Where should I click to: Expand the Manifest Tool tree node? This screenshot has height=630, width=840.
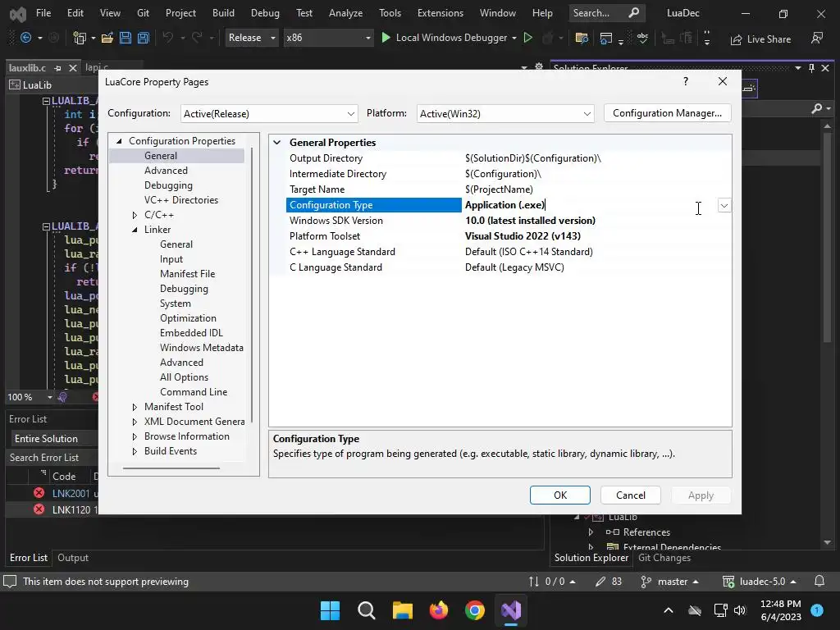(x=135, y=407)
